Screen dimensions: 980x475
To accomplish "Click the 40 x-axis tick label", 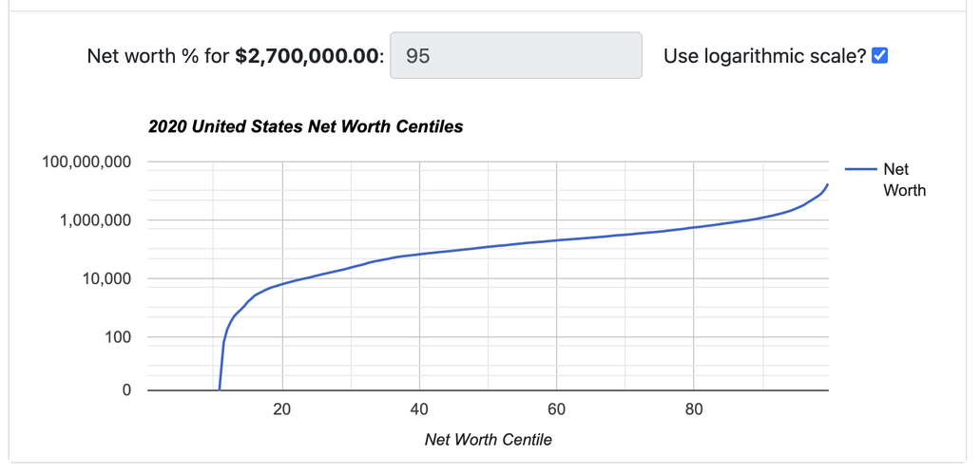I will [x=419, y=409].
